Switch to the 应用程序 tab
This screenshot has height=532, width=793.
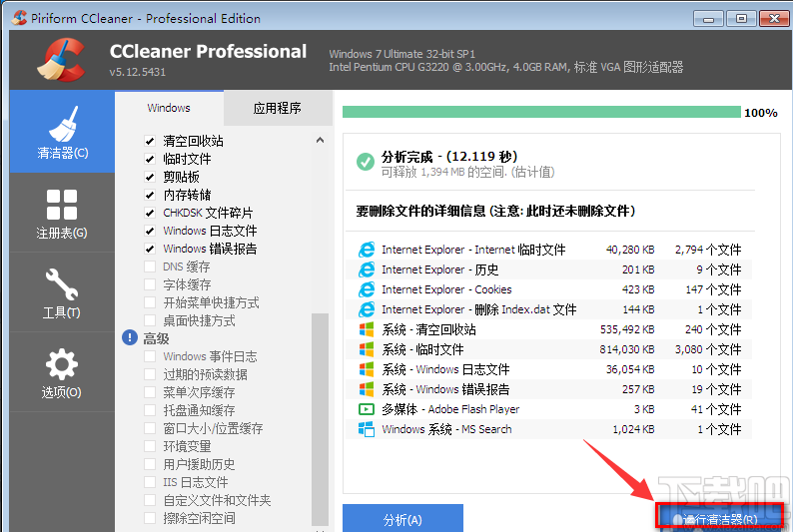pyautogui.click(x=278, y=108)
